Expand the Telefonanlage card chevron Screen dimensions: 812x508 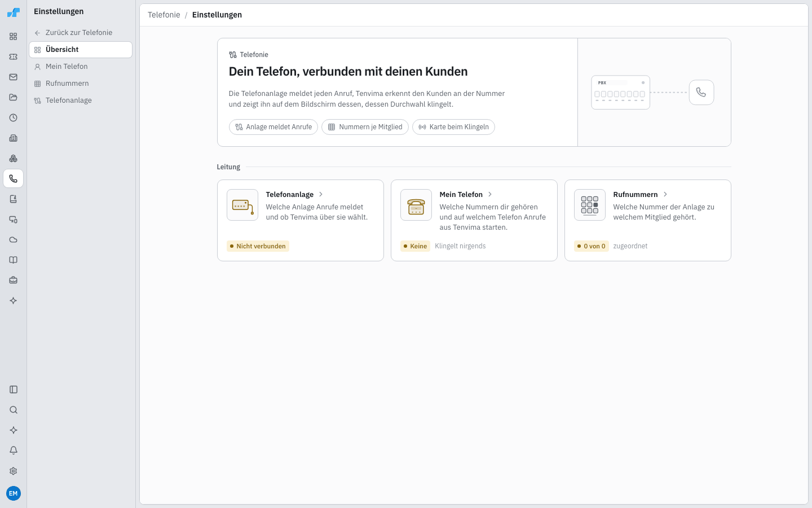(x=321, y=194)
